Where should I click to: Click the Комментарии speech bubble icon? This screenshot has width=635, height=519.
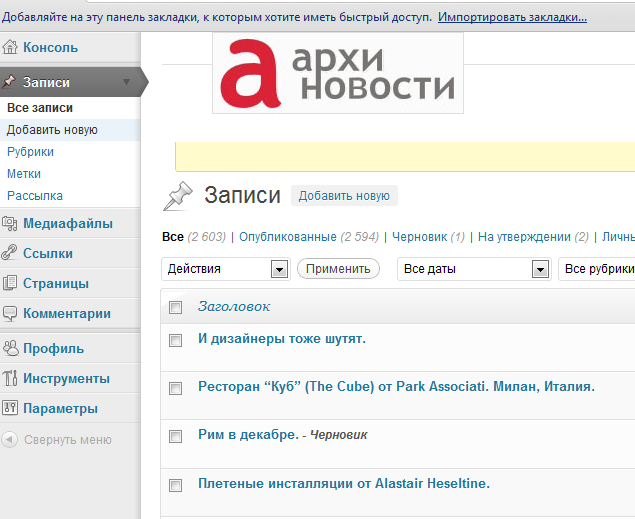[x=10, y=313]
